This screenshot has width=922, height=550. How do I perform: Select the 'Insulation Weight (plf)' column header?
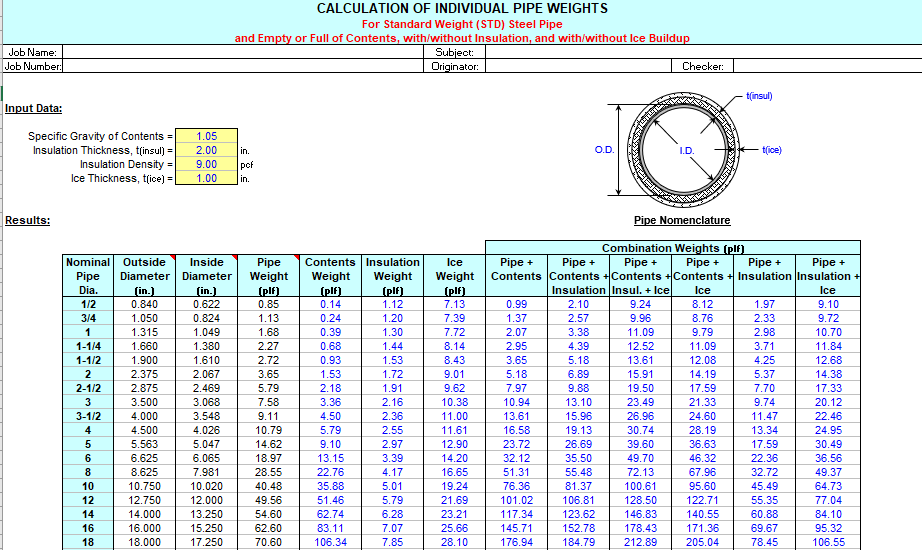tap(393, 276)
